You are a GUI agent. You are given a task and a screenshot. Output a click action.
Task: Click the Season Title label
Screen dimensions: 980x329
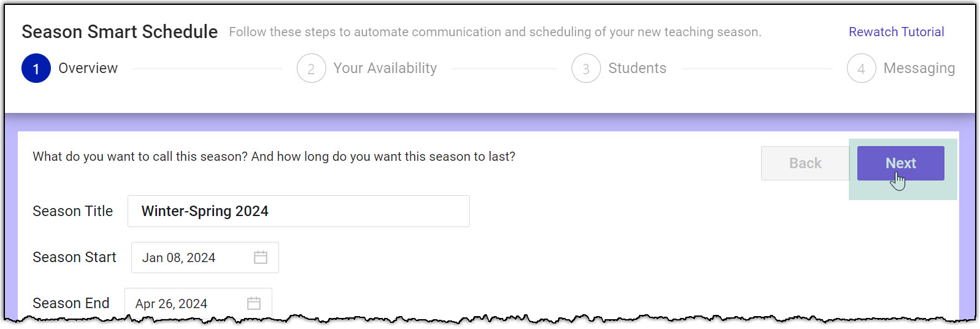pos(72,211)
